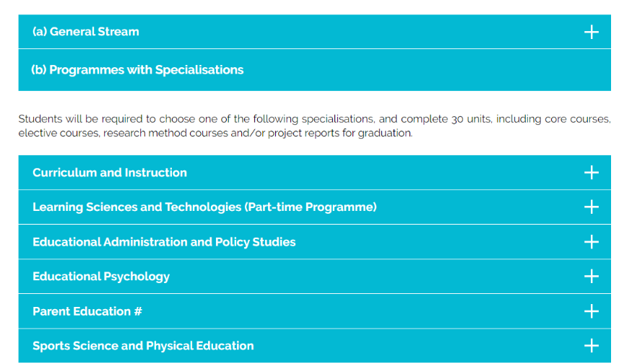Expand Curriculum and Instruction via its plus icon

click(x=591, y=173)
